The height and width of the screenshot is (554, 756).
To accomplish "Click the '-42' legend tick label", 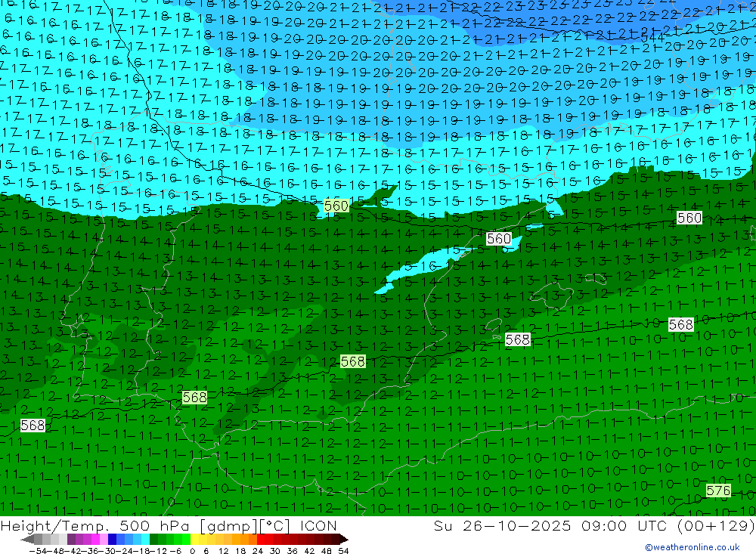I will tap(73, 551).
